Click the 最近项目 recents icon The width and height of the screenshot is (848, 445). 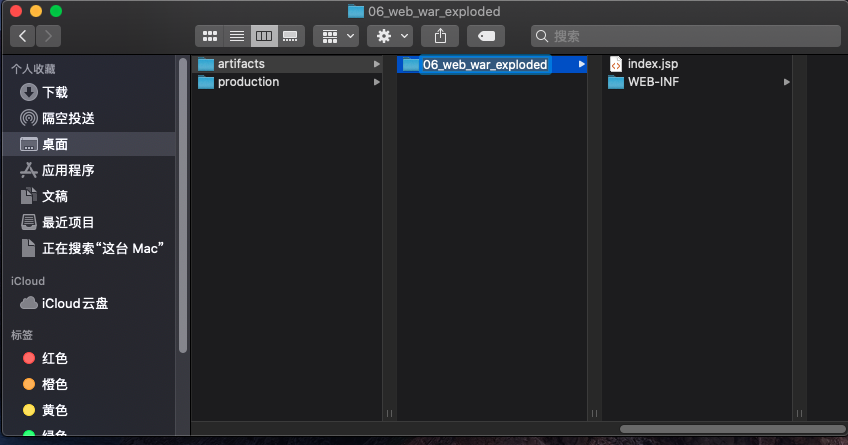pyautogui.click(x=29, y=222)
